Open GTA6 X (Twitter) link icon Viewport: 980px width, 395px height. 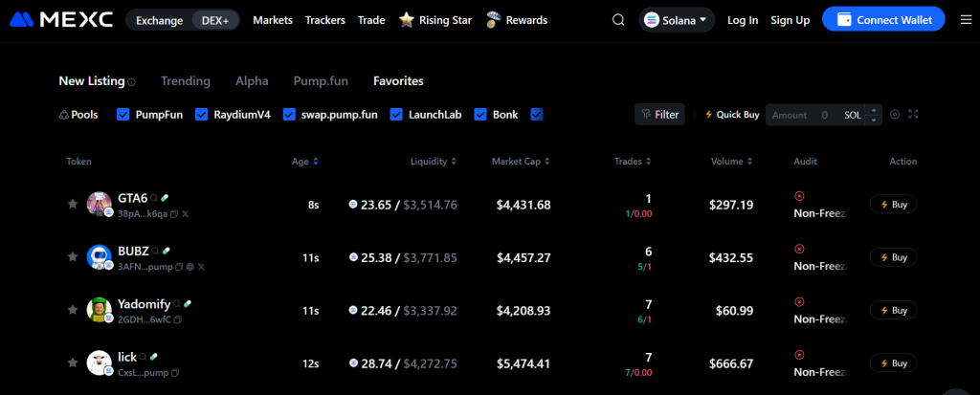click(x=185, y=213)
